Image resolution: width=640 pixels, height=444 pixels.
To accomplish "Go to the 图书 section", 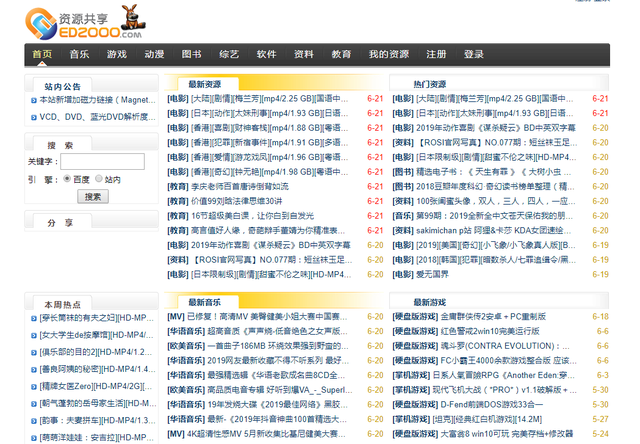I will pyautogui.click(x=192, y=54).
